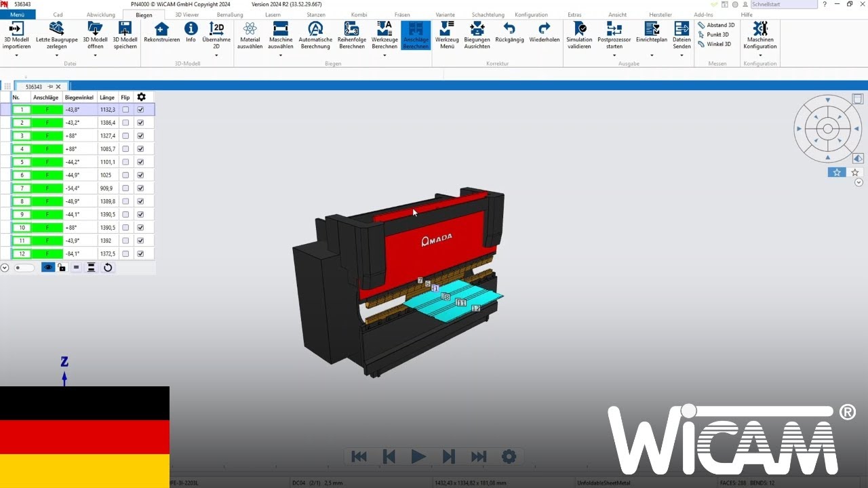
Task: Select the Winkel 3D measuring tool
Action: click(715, 44)
